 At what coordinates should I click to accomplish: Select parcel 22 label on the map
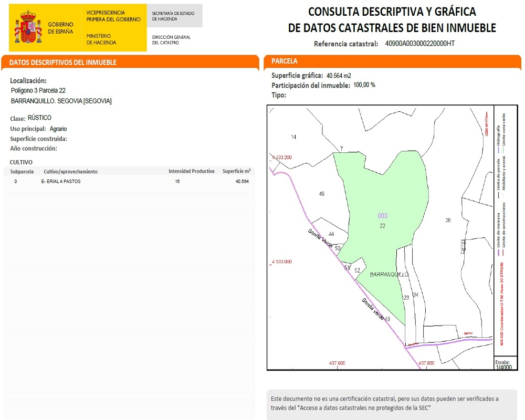383,226
